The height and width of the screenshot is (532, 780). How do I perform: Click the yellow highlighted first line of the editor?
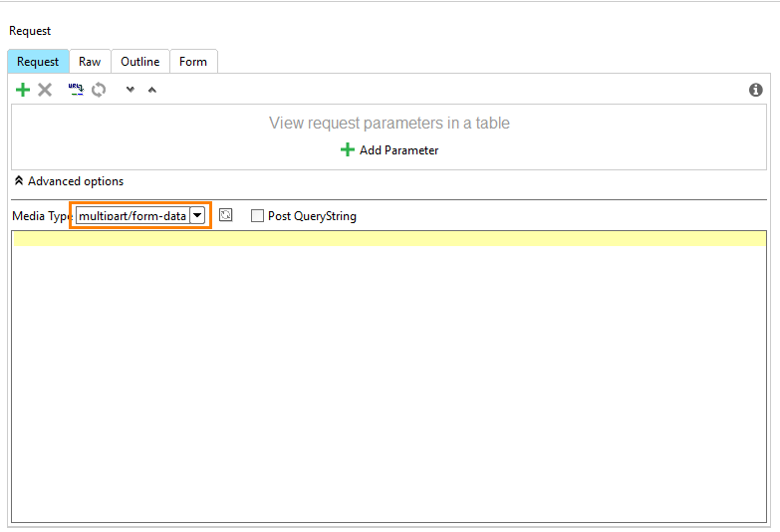(x=390, y=239)
